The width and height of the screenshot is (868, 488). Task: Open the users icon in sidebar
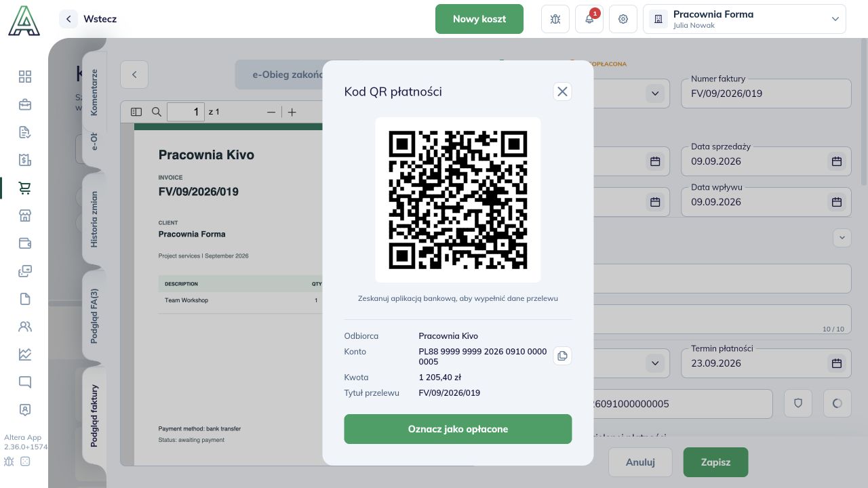click(x=25, y=327)
